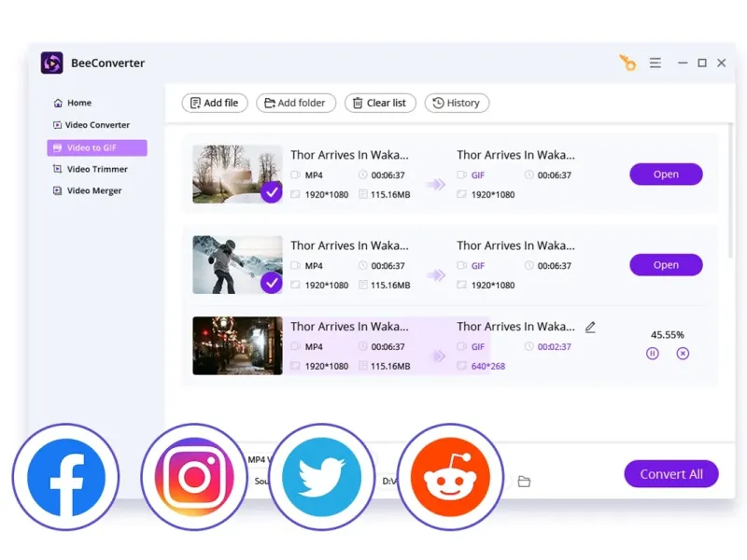Open Video Trimmer section

[x=91, y=169]
